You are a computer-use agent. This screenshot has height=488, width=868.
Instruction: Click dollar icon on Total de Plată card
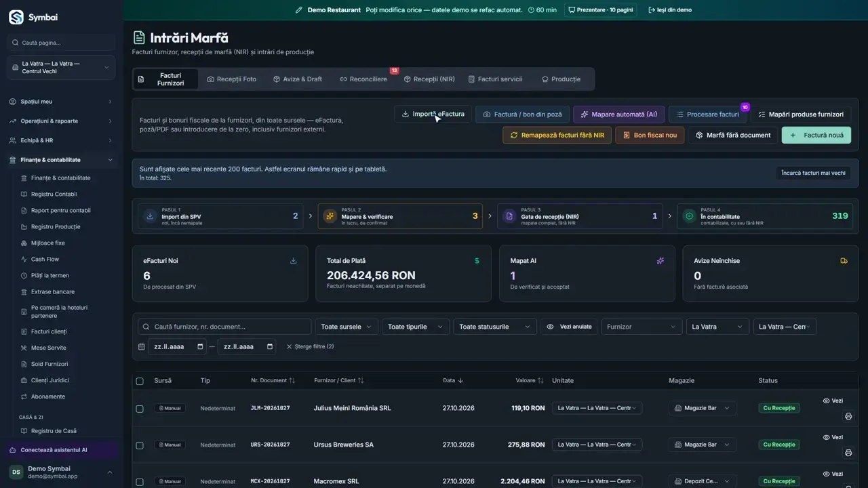click(477, 260)
